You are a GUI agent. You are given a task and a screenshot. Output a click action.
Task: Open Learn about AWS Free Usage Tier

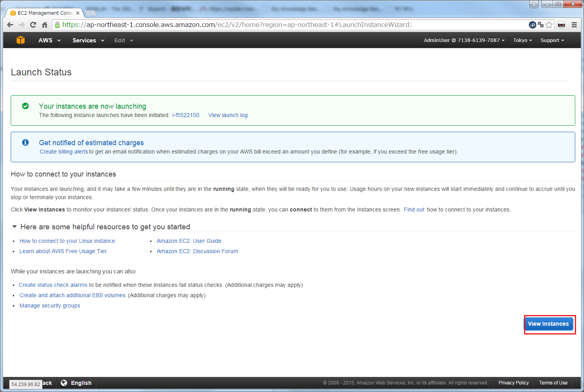click(x=63, y=251)
